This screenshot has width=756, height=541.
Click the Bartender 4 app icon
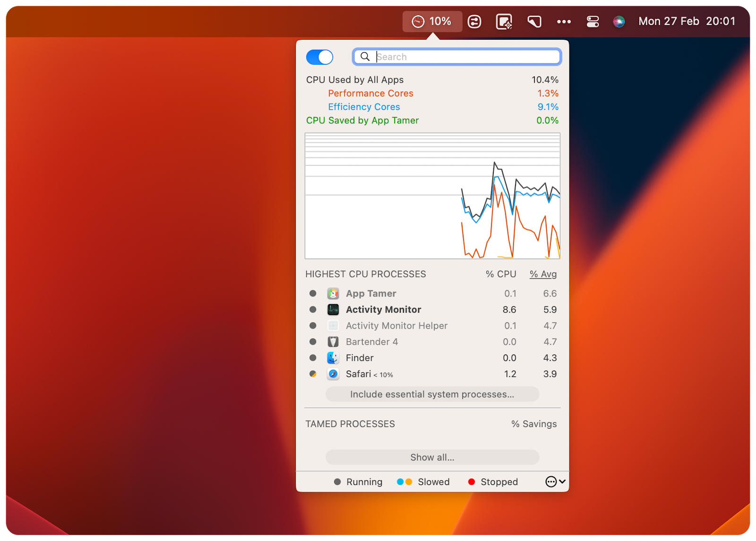point(333,341)
